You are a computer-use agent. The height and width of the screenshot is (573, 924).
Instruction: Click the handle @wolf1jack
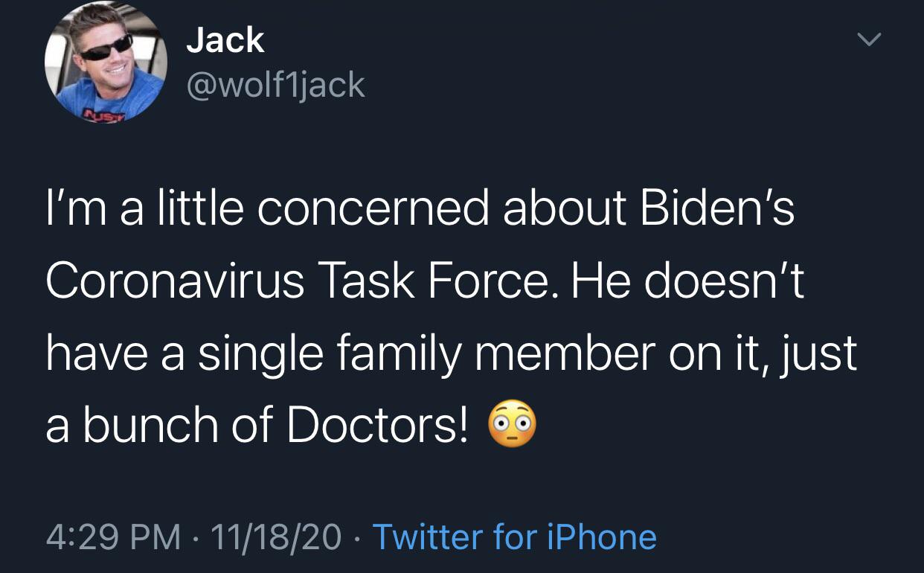click(x=276, y=85)
